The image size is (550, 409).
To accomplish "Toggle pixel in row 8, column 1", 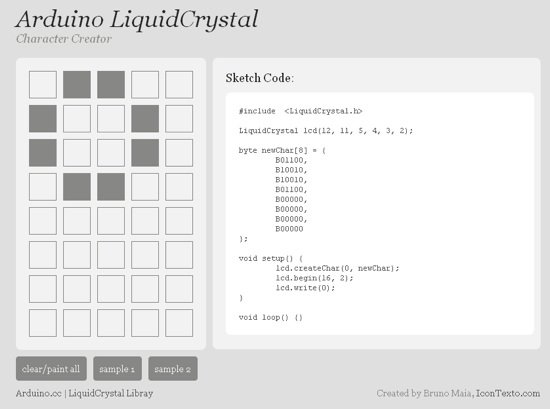I will pos(43,323).
